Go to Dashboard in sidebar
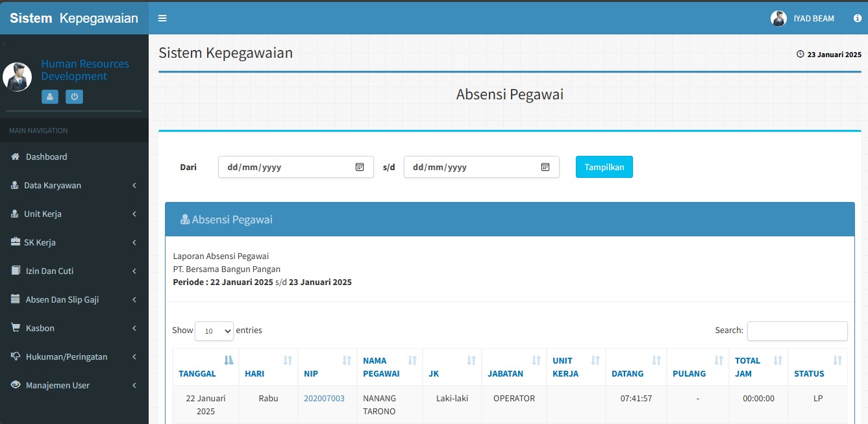Screen dimensions: 868x424 click(x=46, y=157)
